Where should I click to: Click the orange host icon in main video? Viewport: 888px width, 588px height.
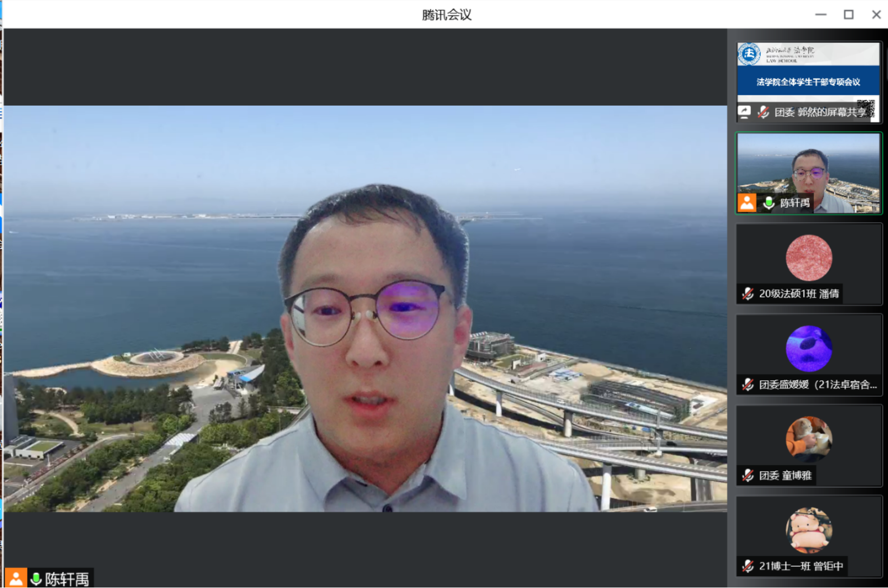pyautogui.click(x=15, y=578)
